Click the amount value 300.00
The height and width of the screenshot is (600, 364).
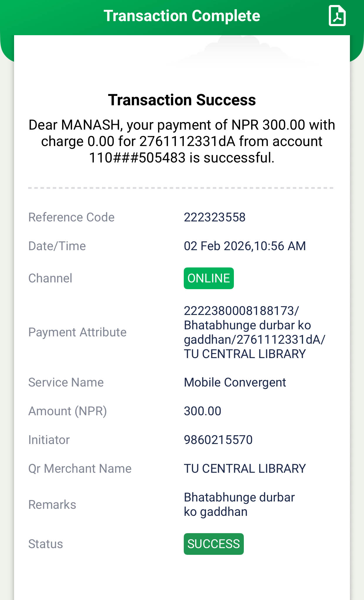[x=203, y=411]
